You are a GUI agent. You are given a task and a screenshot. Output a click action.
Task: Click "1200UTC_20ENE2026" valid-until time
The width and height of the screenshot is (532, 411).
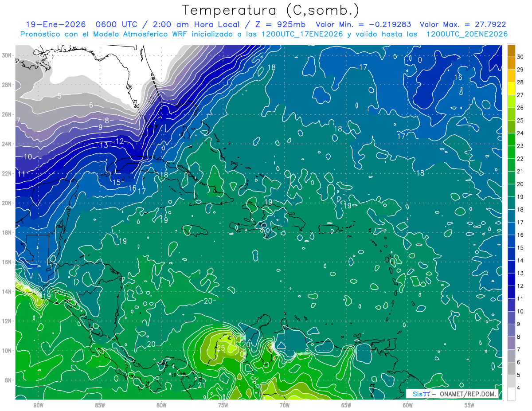467,34
